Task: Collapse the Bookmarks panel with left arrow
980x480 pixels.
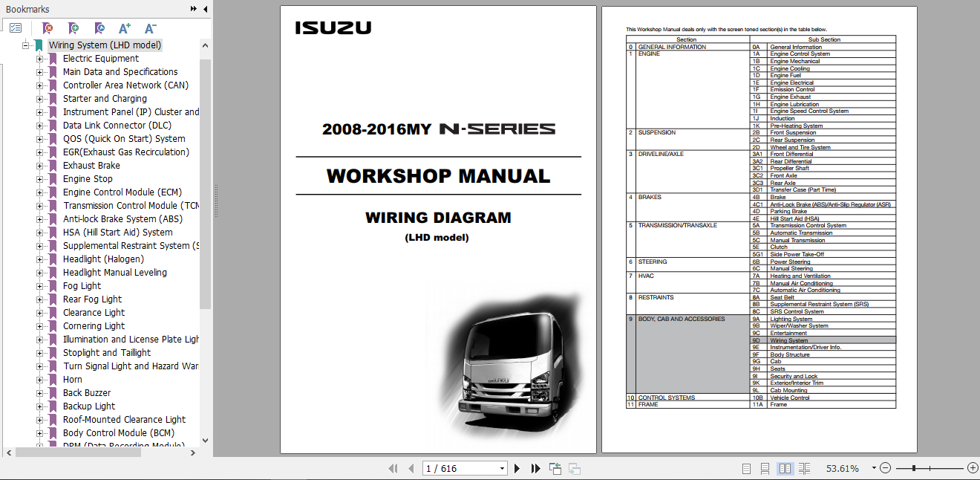Action: pyautogui.click(x=204, y=9)
